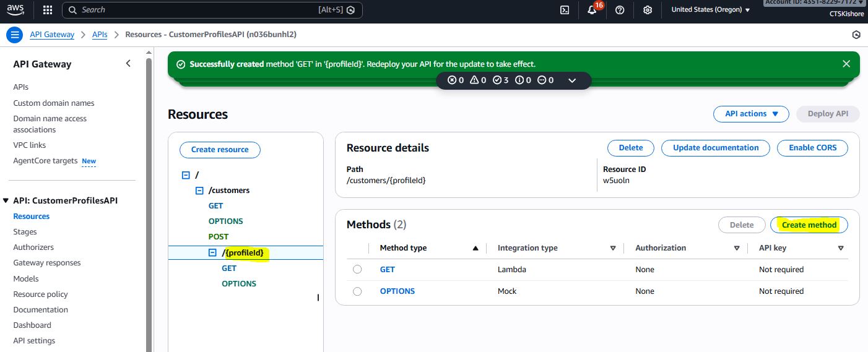868x352 pixels.
Task: Click the AWS logo home icon
Action: pos(15,9)
